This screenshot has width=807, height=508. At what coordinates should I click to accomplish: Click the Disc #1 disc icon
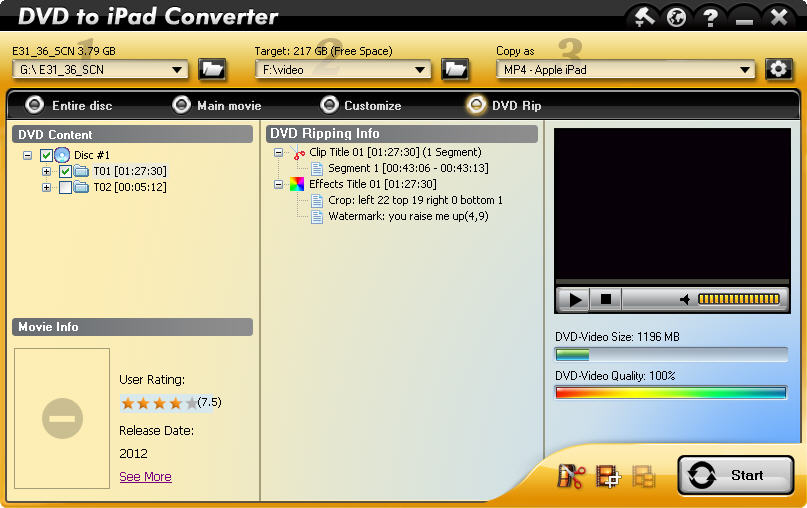coord(62,155)
